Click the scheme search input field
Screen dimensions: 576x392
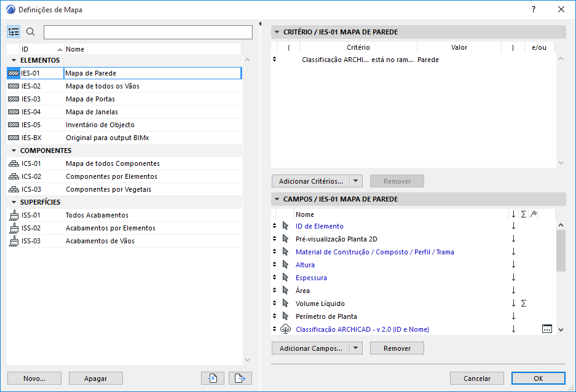148,32
